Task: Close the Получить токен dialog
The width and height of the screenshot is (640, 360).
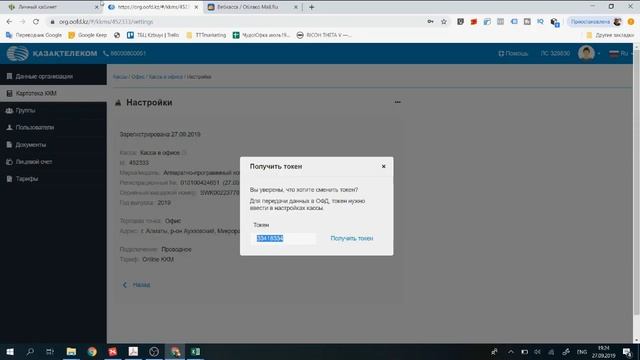Action: point(383,167)
